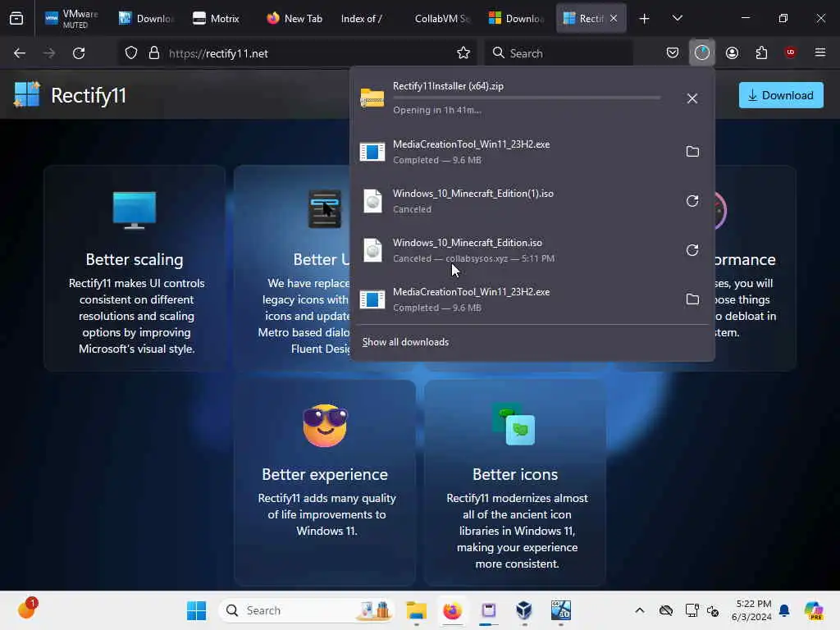Viewport: 840px width, 630px height.
Task: Focus the Firefox Search box
Action: coord(559,53)
